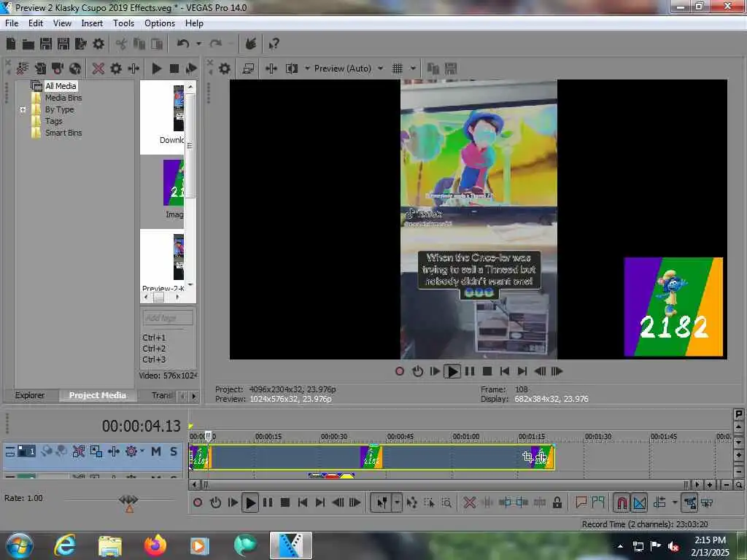Select the Media Bins folder
Screen dimensions: 747x560
(x=63, y=98)
